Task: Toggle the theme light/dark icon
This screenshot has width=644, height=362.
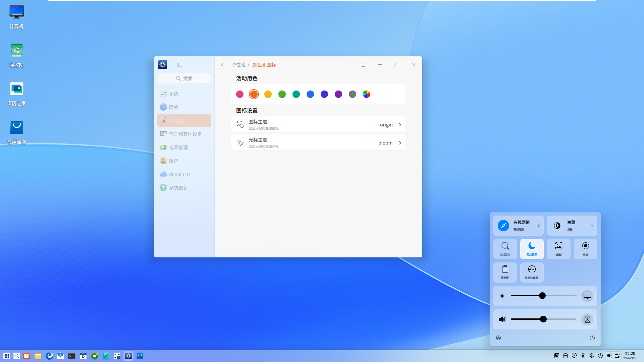Action: pyautogui.click(x=557, y=226)
